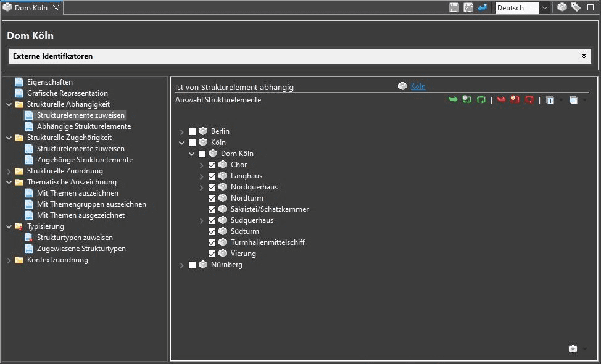Viewport: 601px width, 364px height.
Task: Expand the Externe Identifkatoren section
Action: pos(584,56)
